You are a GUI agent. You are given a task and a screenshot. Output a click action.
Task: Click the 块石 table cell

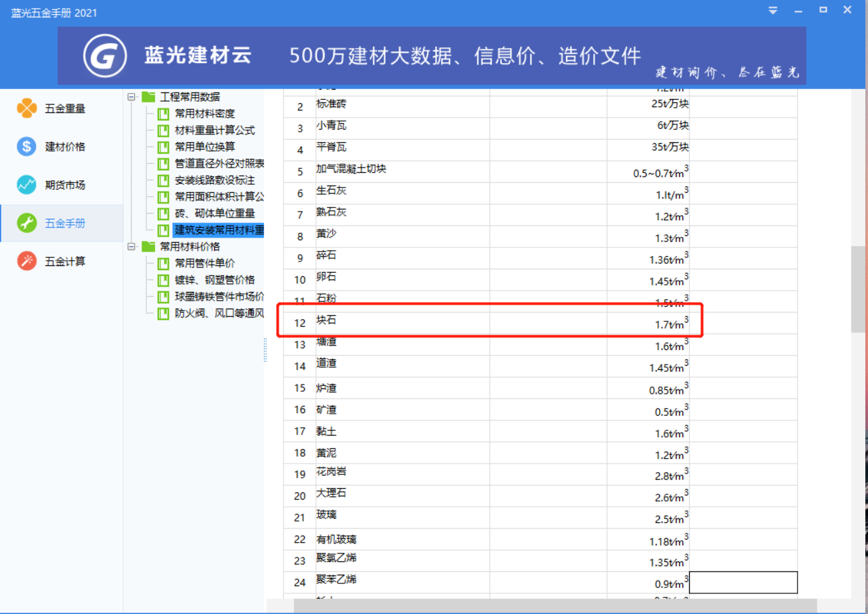click(x=403, y=323)
